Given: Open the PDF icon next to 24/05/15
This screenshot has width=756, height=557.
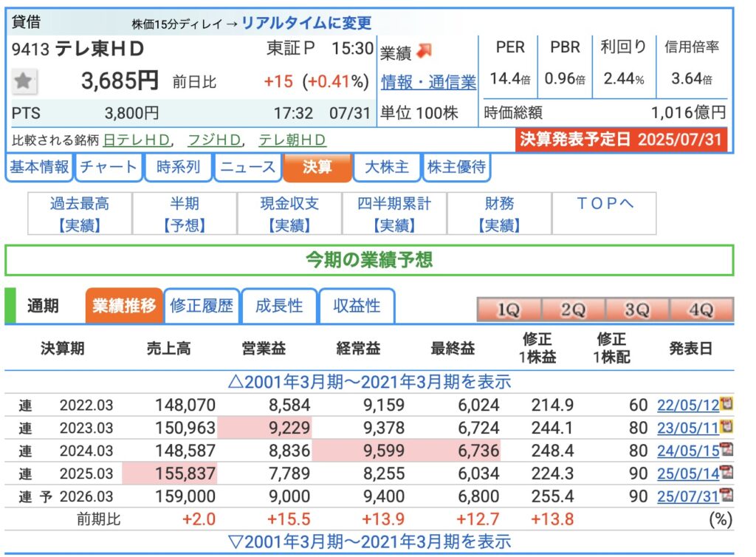Looking at the screenshot, I should point(726,449).
